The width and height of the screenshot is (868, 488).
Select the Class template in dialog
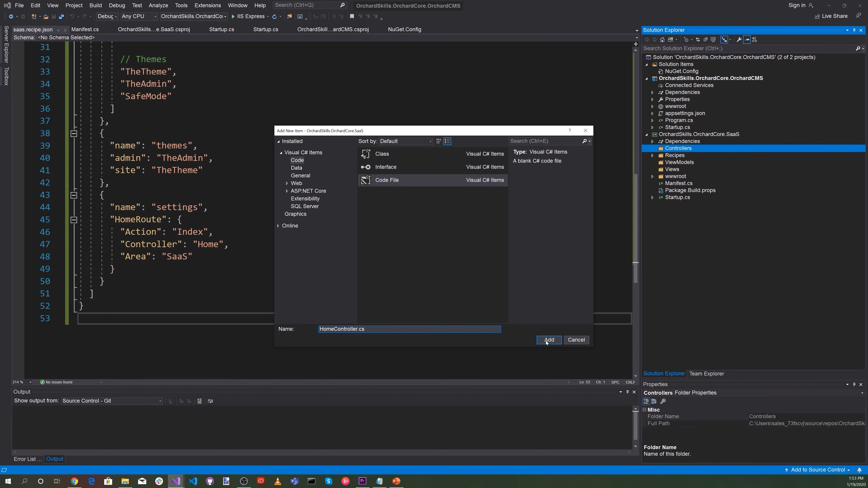click(x=432, y=154)
